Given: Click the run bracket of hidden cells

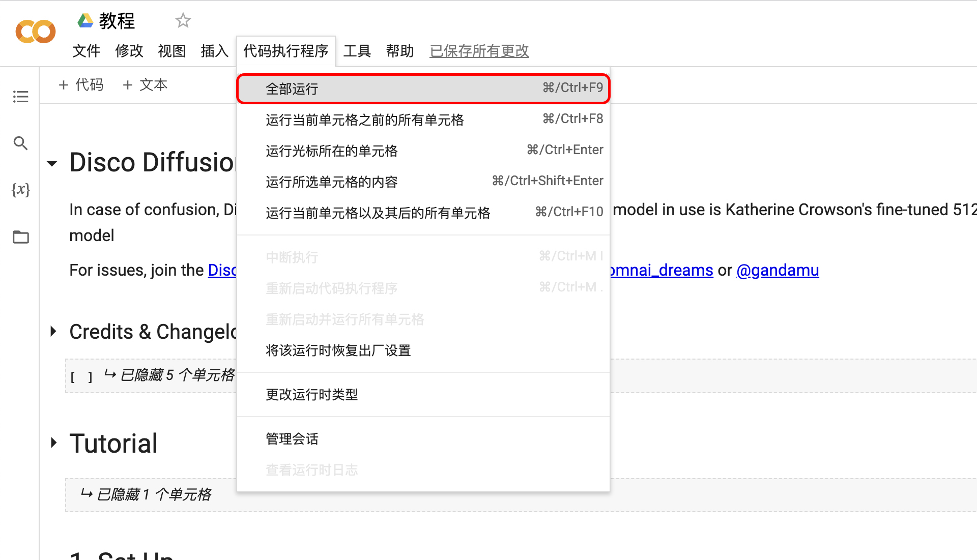Looking at the screenshot, I should 81,377.
